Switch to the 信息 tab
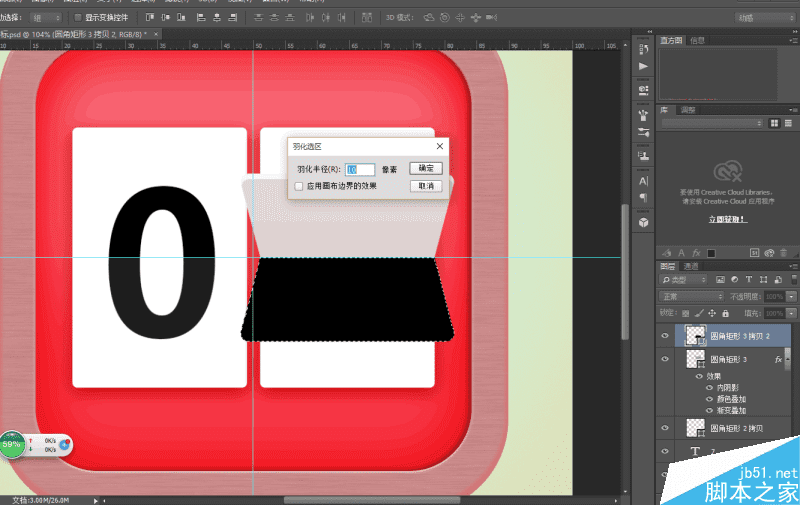Screen dimensions: 800x505 (x=697, y=40)
